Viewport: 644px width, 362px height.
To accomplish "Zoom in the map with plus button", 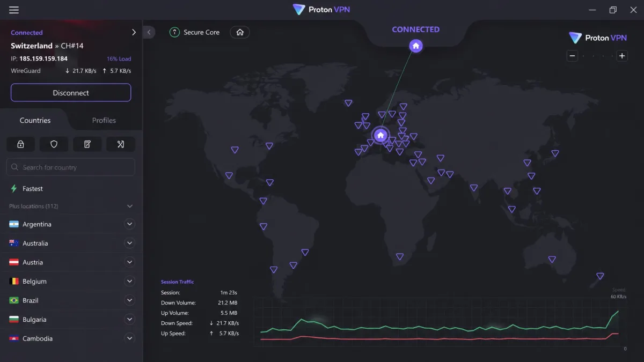I will 622,56.
